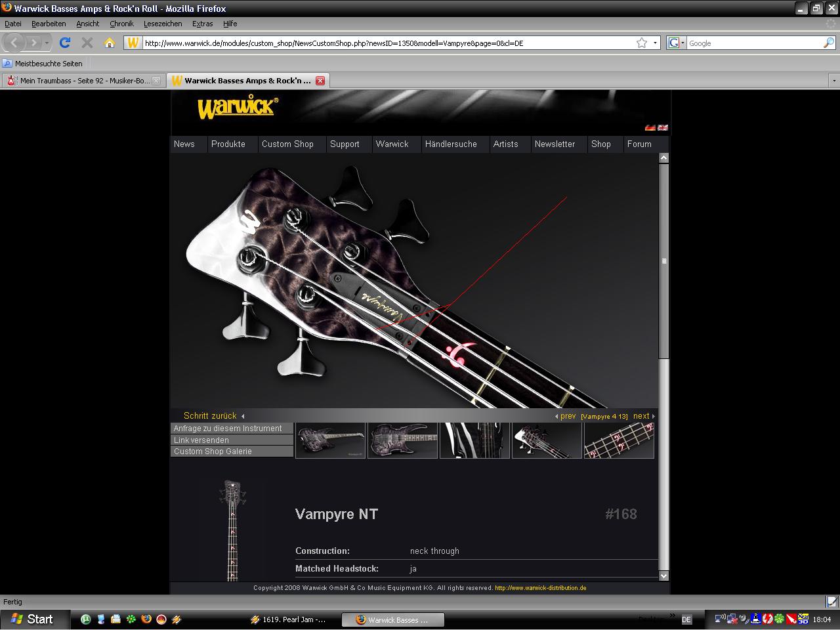Image resolution: width=840 pixels, height=630 pixels.
Task: Switch site language to English flag
Action: [663, 128]
